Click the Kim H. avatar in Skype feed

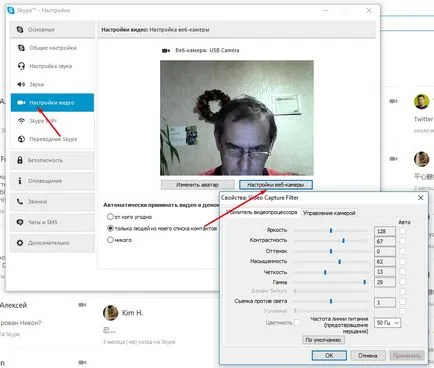point(111,313)
